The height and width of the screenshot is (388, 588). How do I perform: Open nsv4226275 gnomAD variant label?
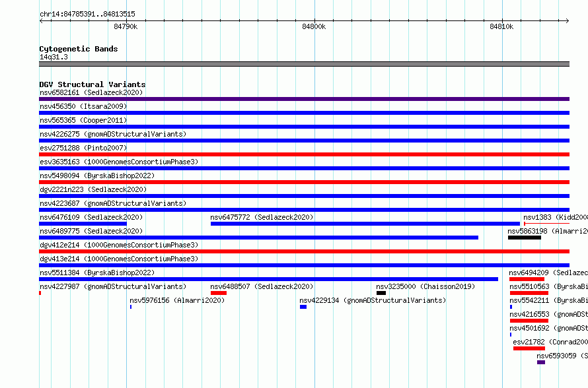tap(113, 134)
